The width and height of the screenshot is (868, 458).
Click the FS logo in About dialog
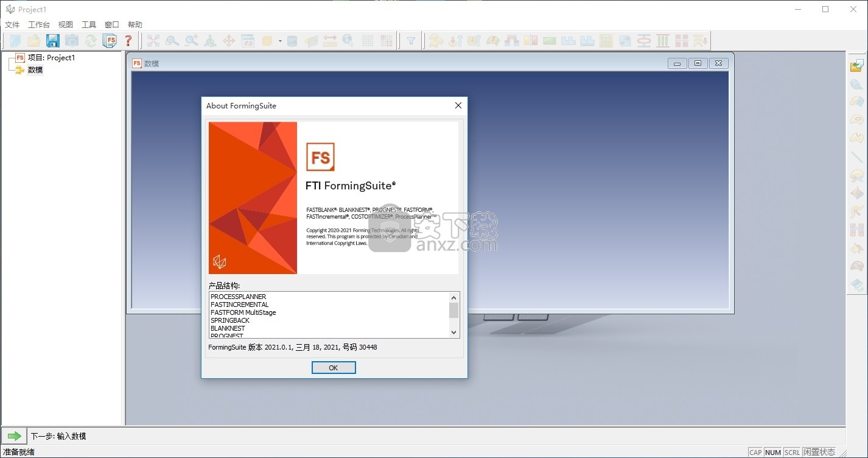click(x=320, y=157)
